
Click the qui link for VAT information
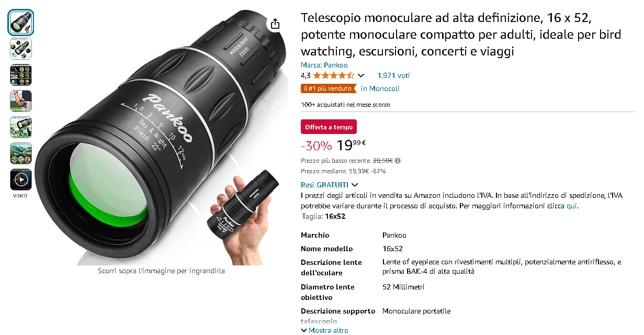click(x=572, y=206)
